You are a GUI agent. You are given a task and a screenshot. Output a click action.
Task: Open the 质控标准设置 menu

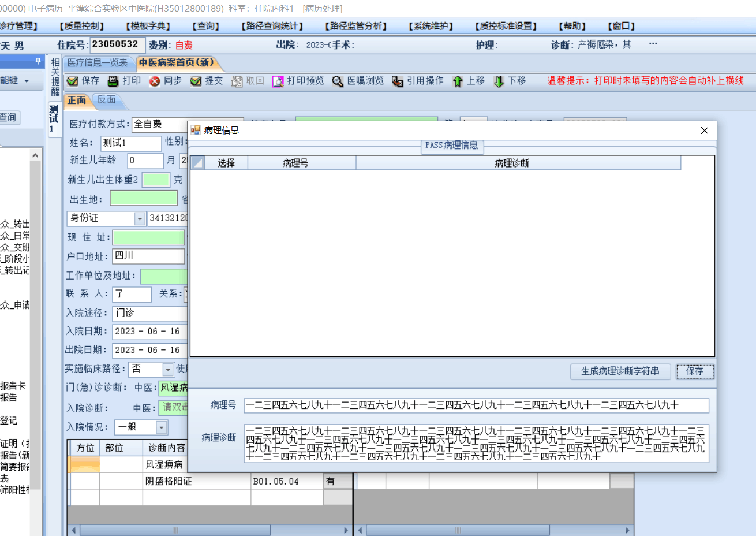click(x=506, y=26)
